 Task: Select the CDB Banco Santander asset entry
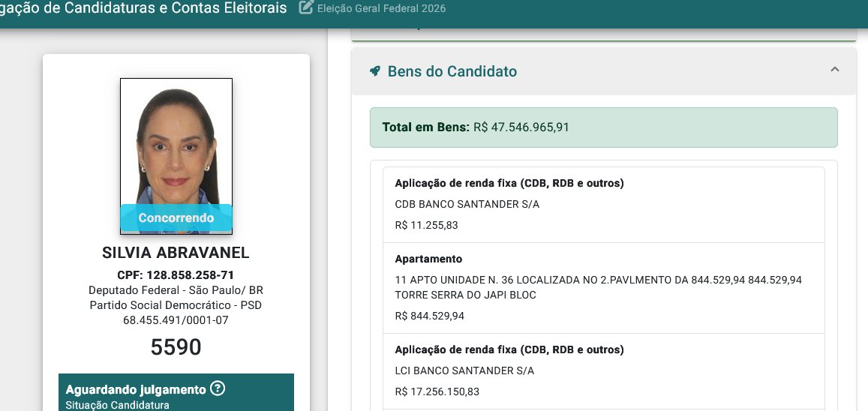[603, 205]
